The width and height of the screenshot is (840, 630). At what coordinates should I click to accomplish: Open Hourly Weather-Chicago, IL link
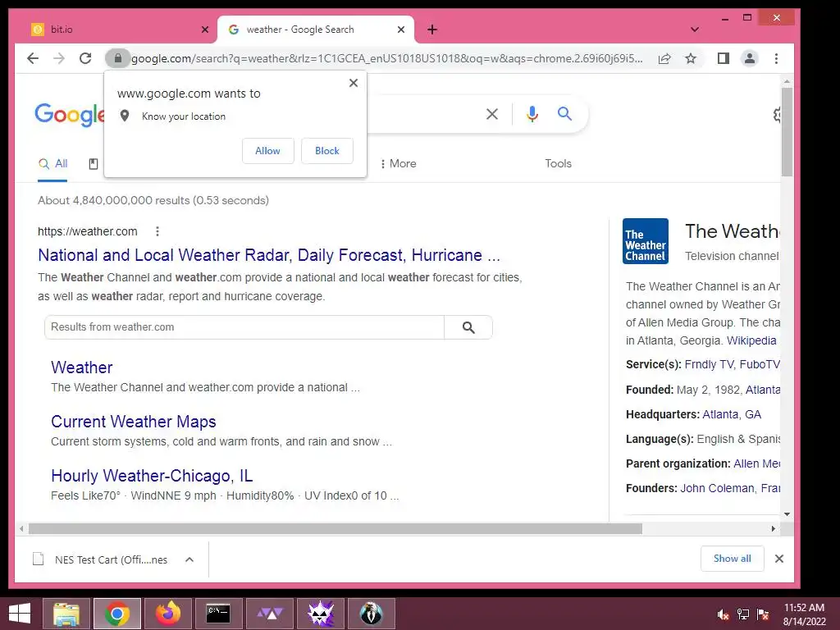pos(152,476)
